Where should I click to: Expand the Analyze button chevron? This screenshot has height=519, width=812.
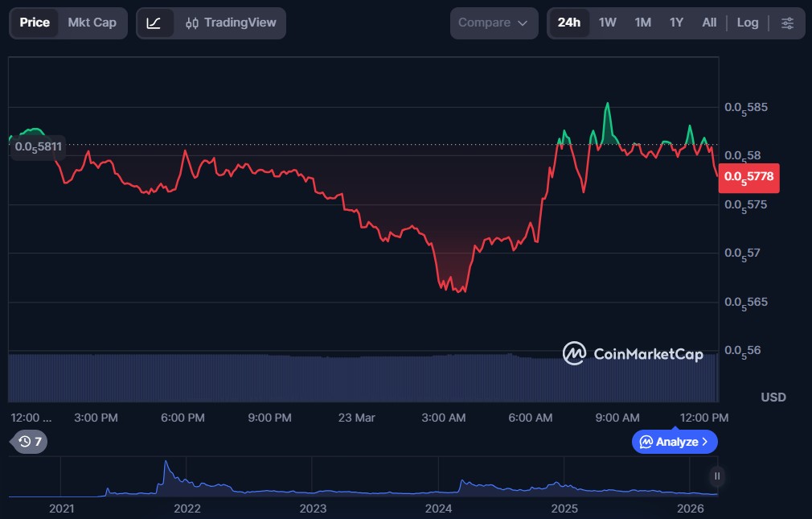(705, 442)
